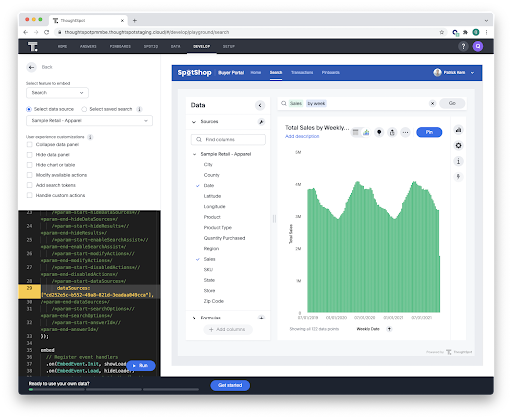Click the 'by week' search token
Viewport: 512px width, 419px height.
(316, 104)
